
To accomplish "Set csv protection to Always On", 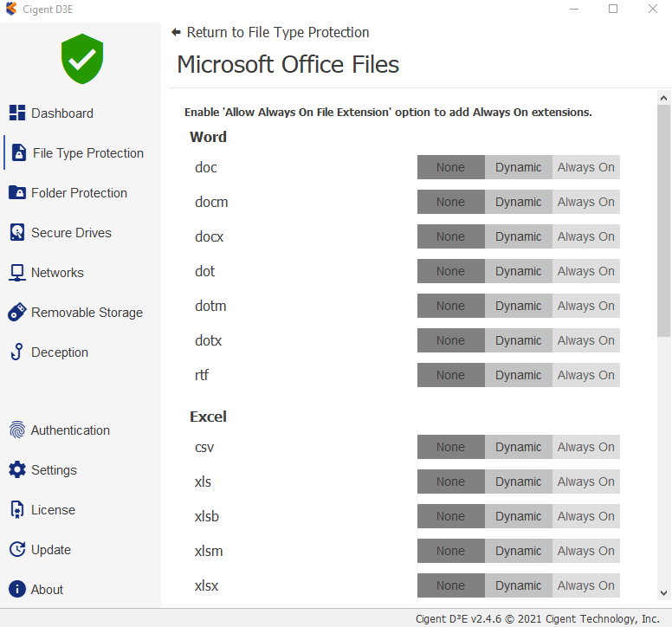I will [586, 447].
